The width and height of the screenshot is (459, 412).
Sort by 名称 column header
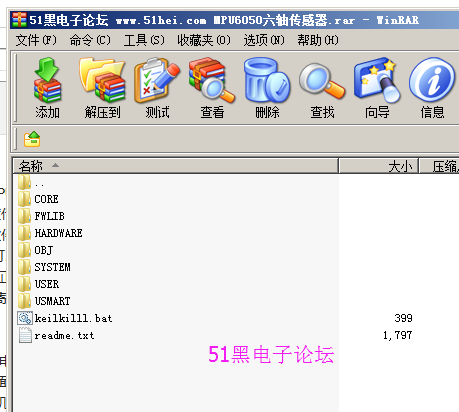point(176,166)
